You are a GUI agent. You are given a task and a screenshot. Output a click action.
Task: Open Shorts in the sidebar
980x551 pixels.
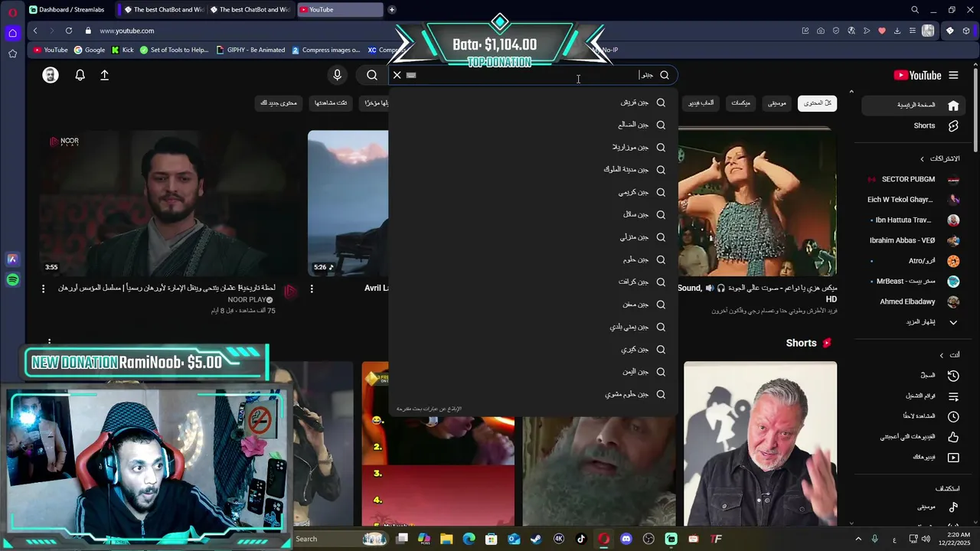point(913,126)
